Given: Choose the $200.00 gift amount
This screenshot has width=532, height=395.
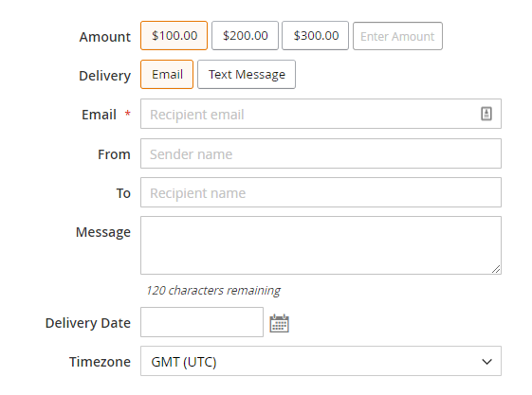Looking at the screenshot, I should pyautogui.click(x=245, y=36).
